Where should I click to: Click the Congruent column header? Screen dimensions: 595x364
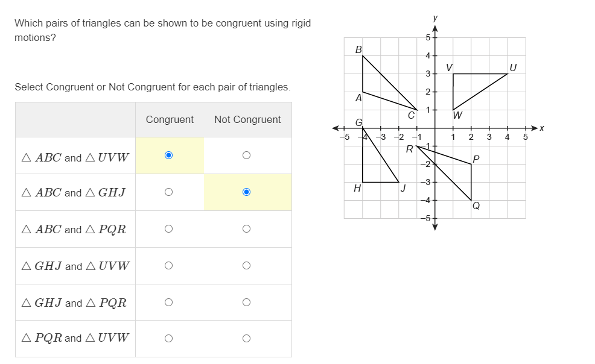click(x=169, y=119)
